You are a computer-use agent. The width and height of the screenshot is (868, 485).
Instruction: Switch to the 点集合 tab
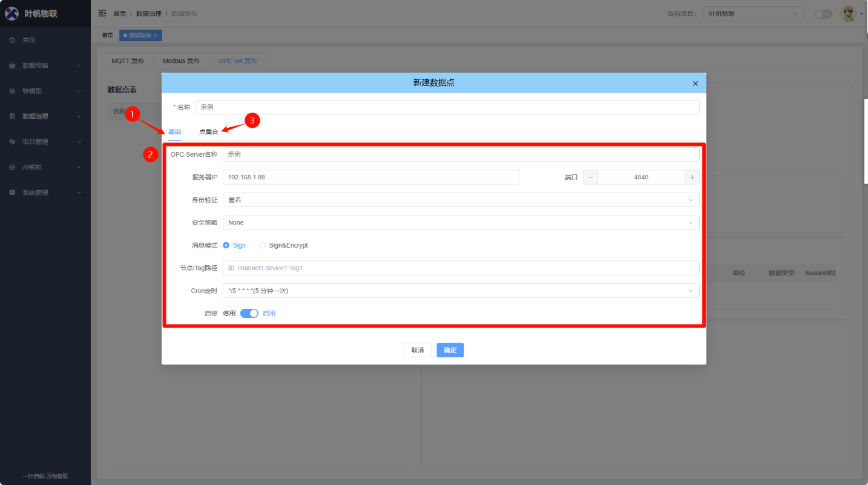tap(208, 131)
